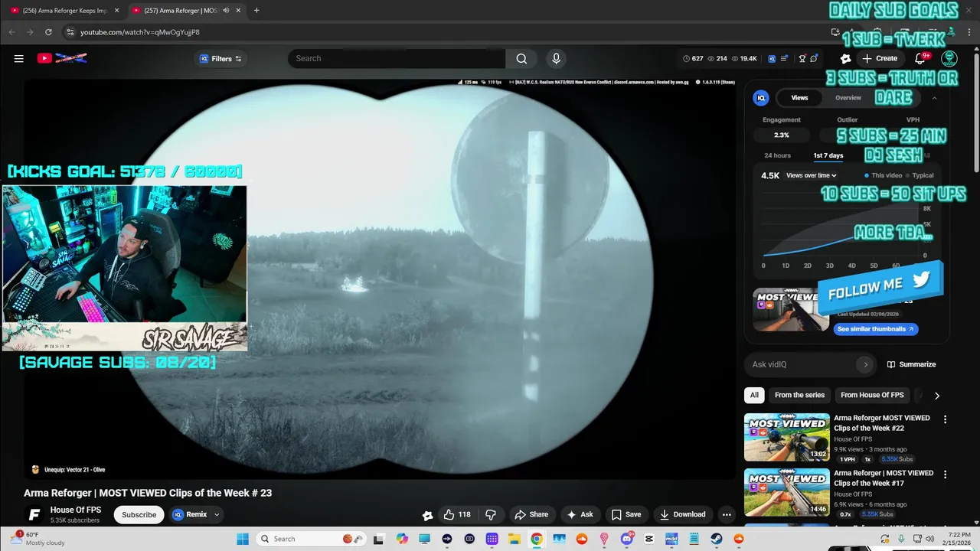Image resolution: width=980 pixels, height=551 pixels.
Task: Click the Summarize button
Action: tap(911, 364)
